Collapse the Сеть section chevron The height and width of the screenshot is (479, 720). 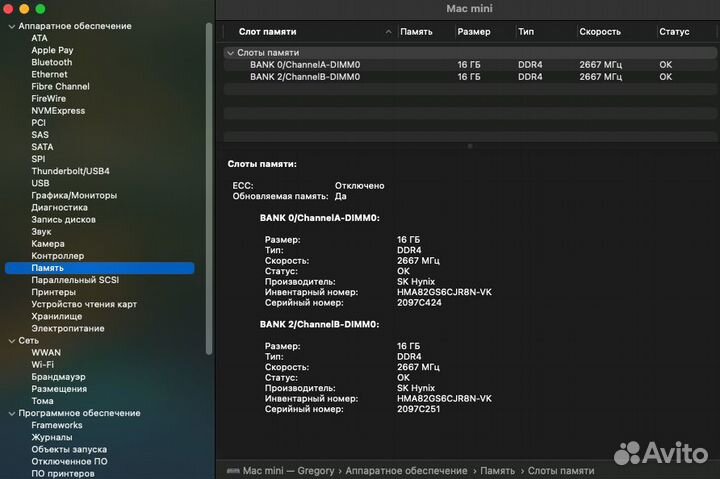click(x=12, y=341)
